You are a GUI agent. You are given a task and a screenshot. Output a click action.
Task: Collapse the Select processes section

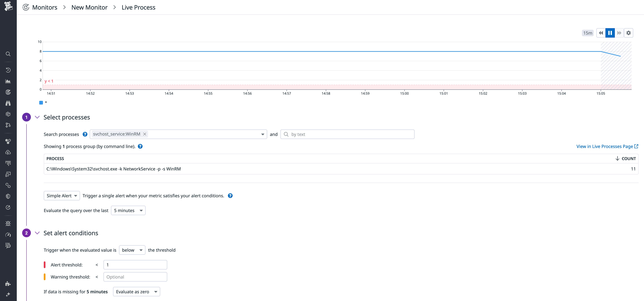click(x=37, y=117)
